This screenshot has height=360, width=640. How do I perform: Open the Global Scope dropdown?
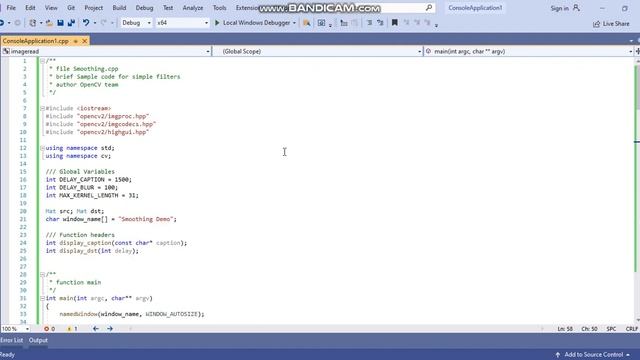click(318, 51)
